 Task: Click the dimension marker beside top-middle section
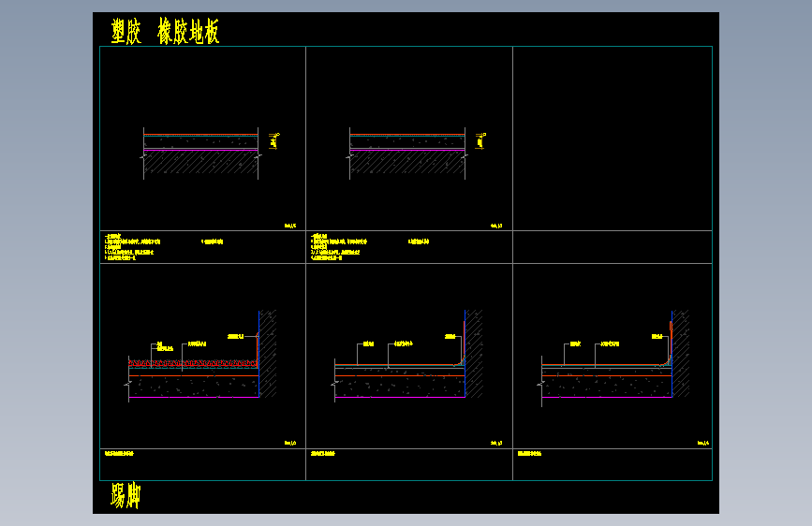coord(480,140)
